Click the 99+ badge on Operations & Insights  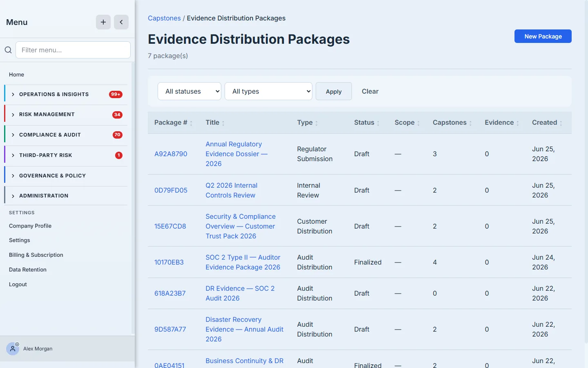click(x=116, y=94)
